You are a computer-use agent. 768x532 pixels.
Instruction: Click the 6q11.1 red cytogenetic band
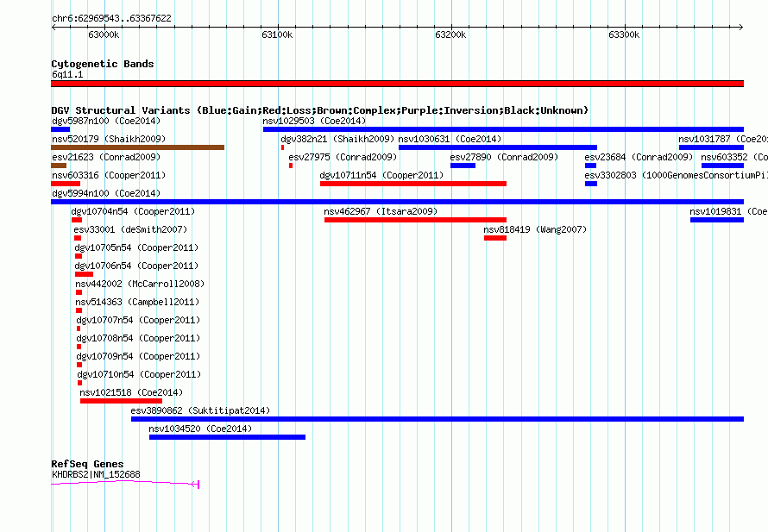(397, 84)
